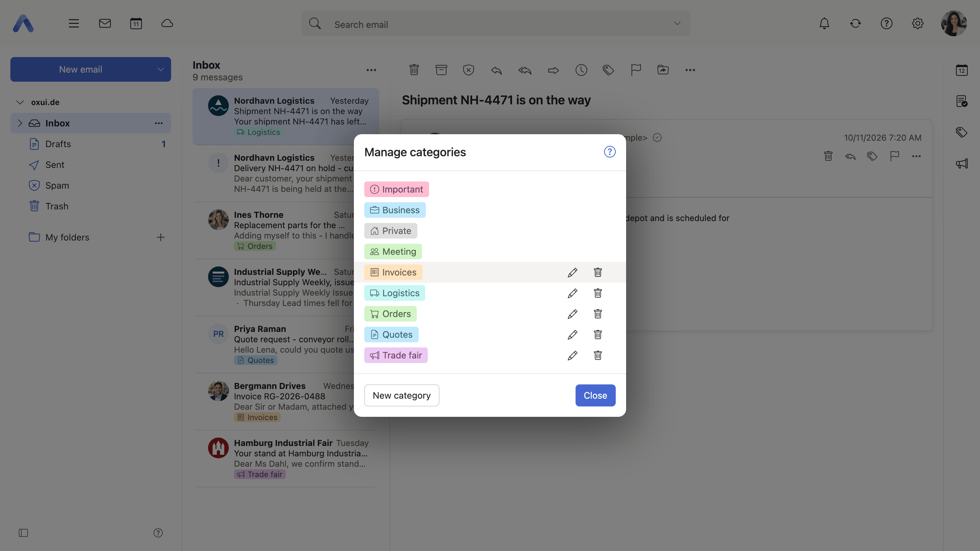Select the Meeting category tag
Viewport: 980px width, 551px height.
pos(392,252)
